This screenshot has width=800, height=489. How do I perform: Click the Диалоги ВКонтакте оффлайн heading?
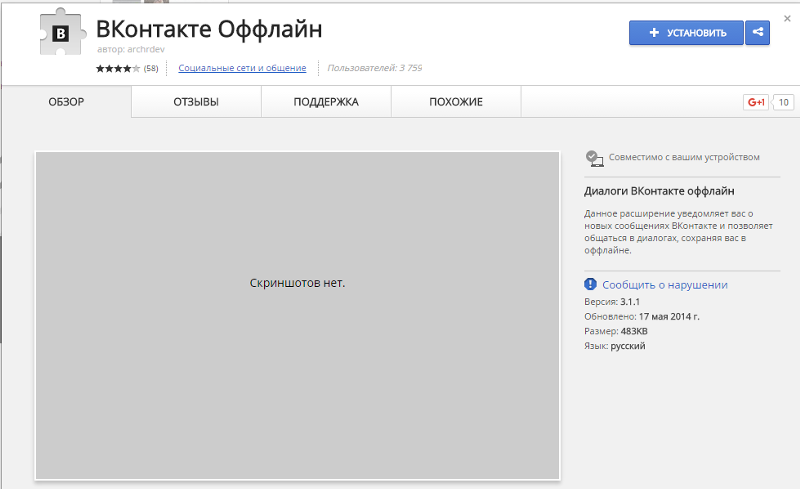(x=659, y=191)
